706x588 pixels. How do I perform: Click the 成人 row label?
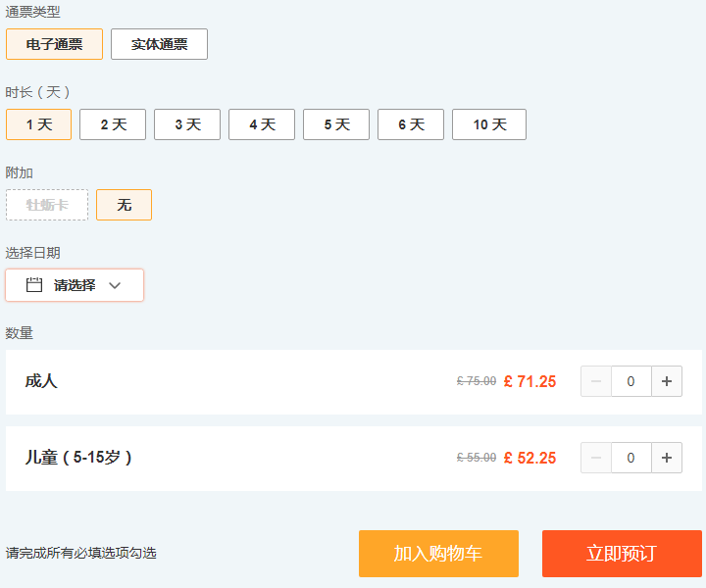pos(41,381)
